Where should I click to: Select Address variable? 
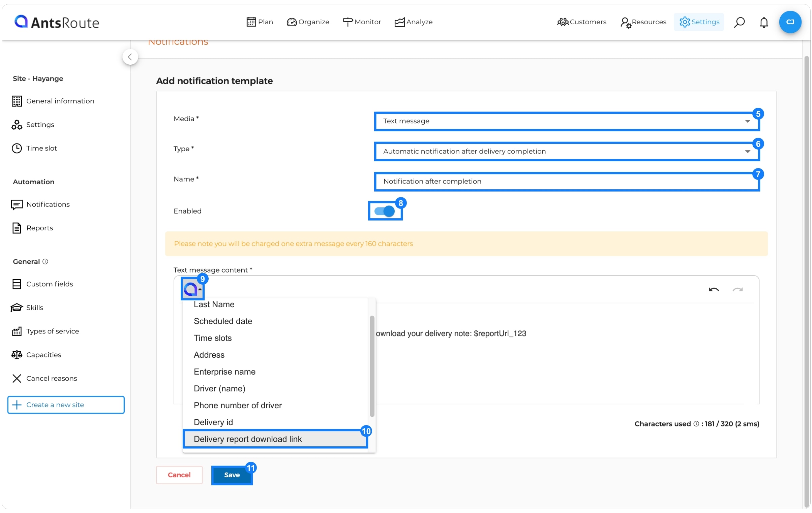point(276,355)
